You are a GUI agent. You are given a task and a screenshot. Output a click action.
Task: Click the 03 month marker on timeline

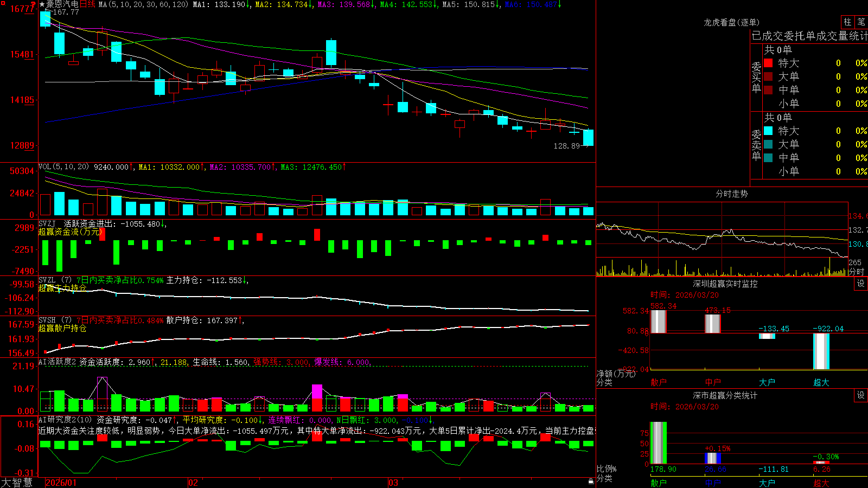point(393,483)
